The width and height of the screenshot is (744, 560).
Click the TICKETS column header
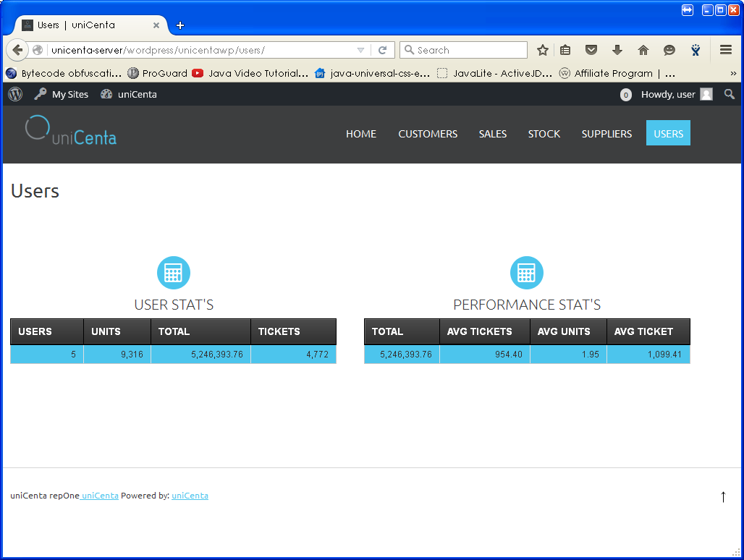[x=293, y=331]
